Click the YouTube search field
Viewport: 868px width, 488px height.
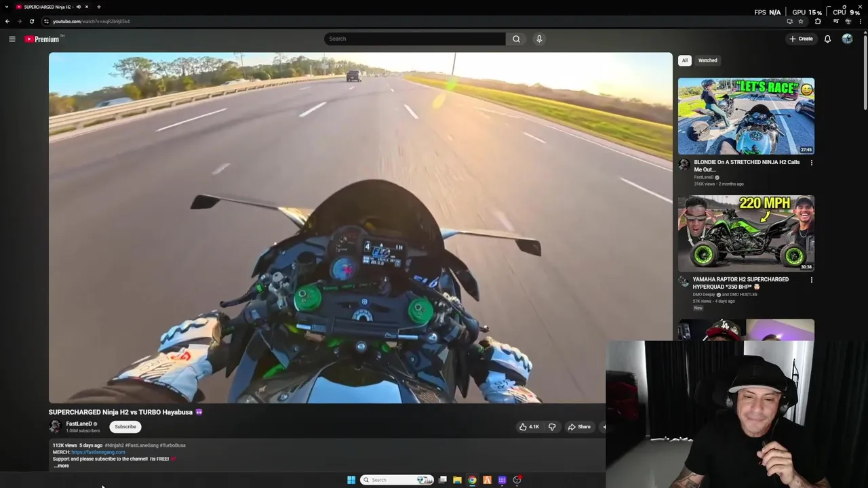tap(414, 39)
